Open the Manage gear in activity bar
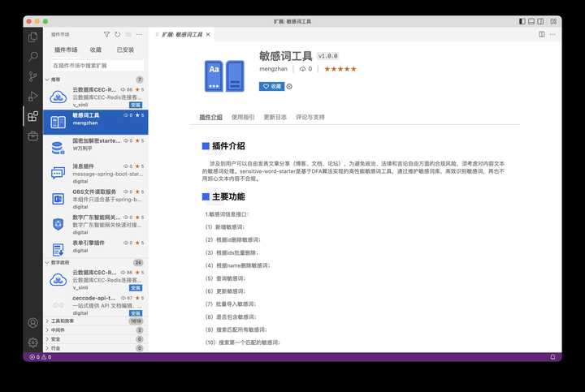 [x=32, y=342]
